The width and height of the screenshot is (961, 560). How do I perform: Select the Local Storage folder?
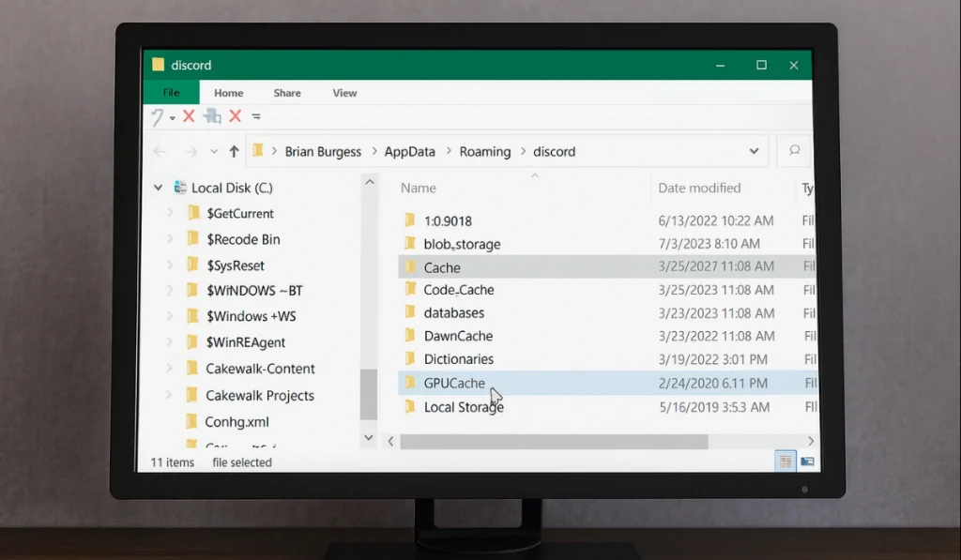click(464, 407)
